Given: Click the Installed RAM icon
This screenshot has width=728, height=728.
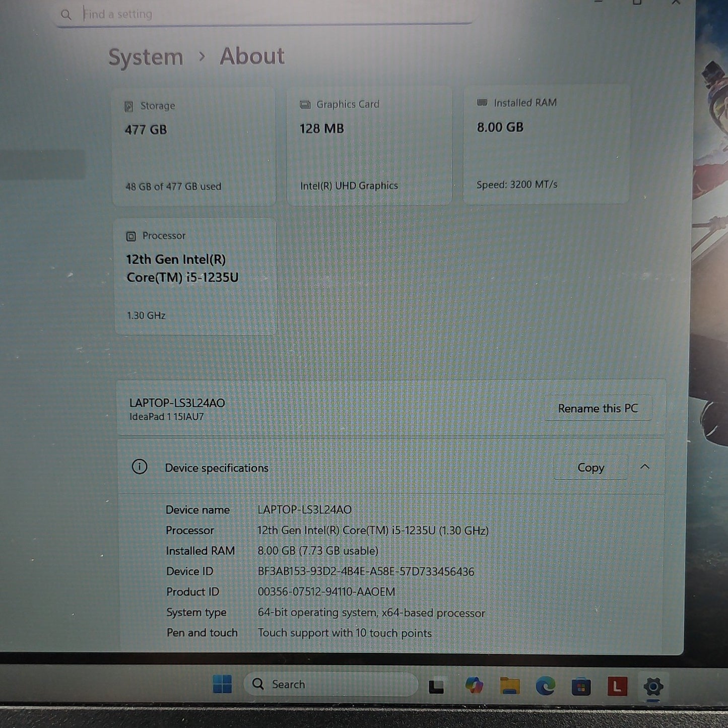Looking at the screenshot, I should point(482,103).
